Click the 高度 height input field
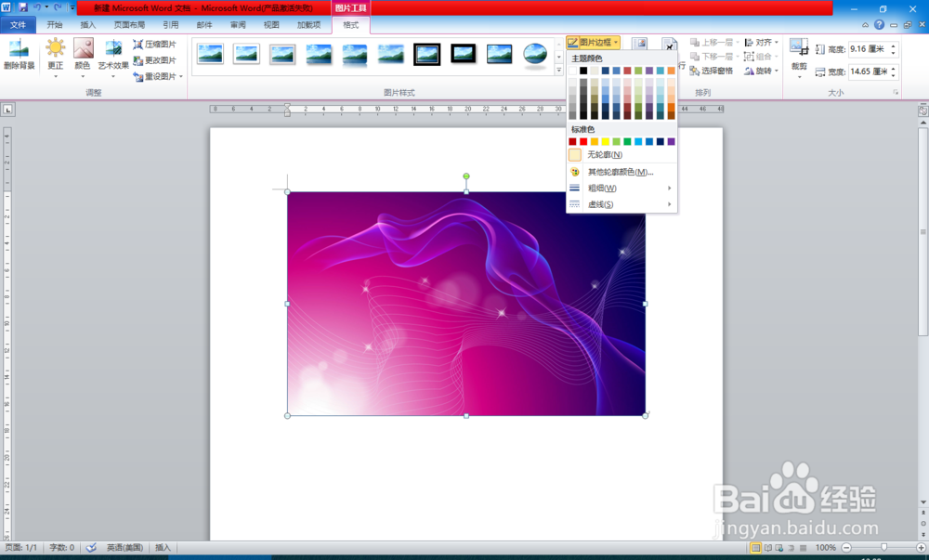 click(x=868, y=49)
